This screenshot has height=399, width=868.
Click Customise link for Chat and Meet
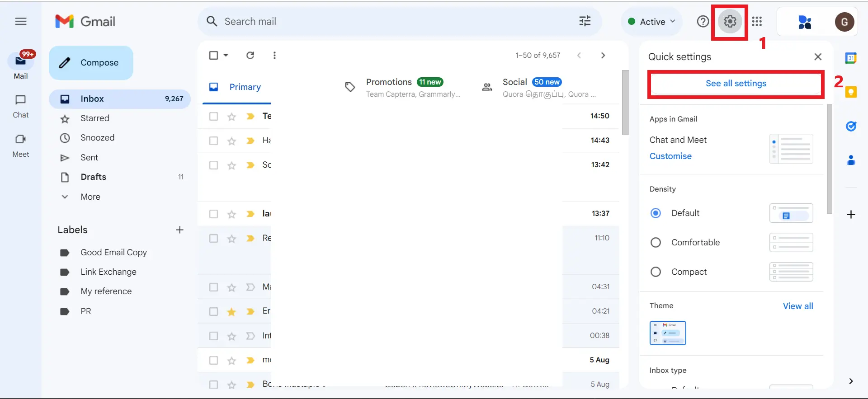click(670, 156)
